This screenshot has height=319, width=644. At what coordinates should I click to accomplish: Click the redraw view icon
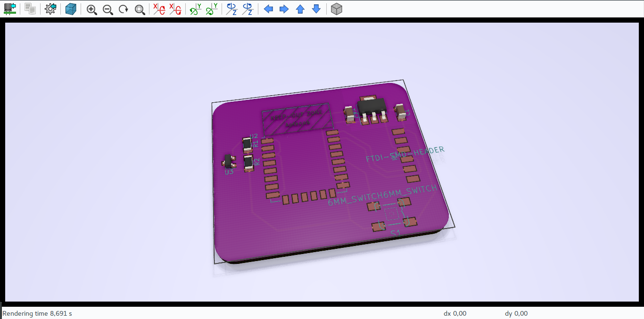click(124, 8)
